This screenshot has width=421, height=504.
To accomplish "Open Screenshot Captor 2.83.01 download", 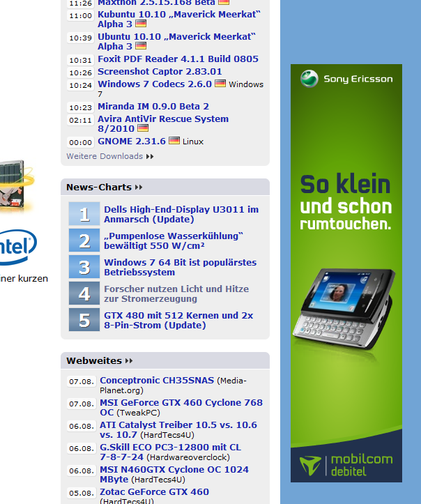I will point(160,71).
